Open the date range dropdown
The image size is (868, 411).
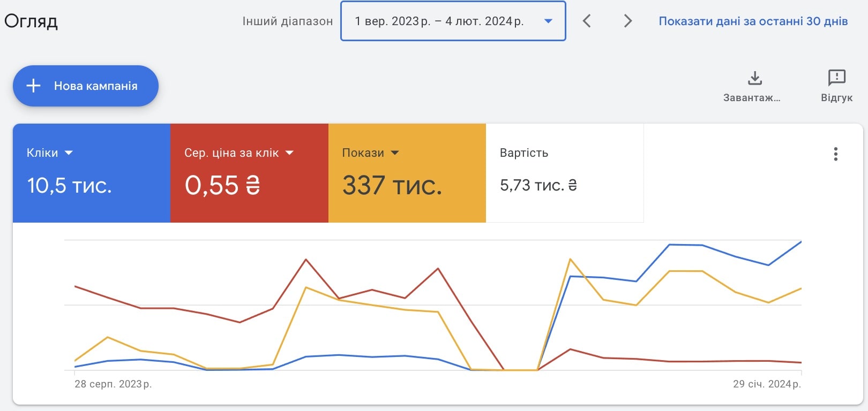[453, 21]
